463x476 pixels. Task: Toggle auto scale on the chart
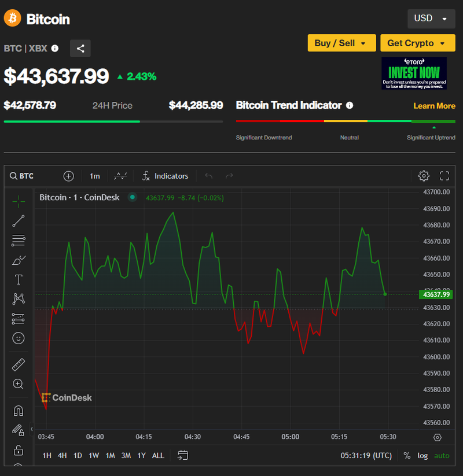[442, 456]
